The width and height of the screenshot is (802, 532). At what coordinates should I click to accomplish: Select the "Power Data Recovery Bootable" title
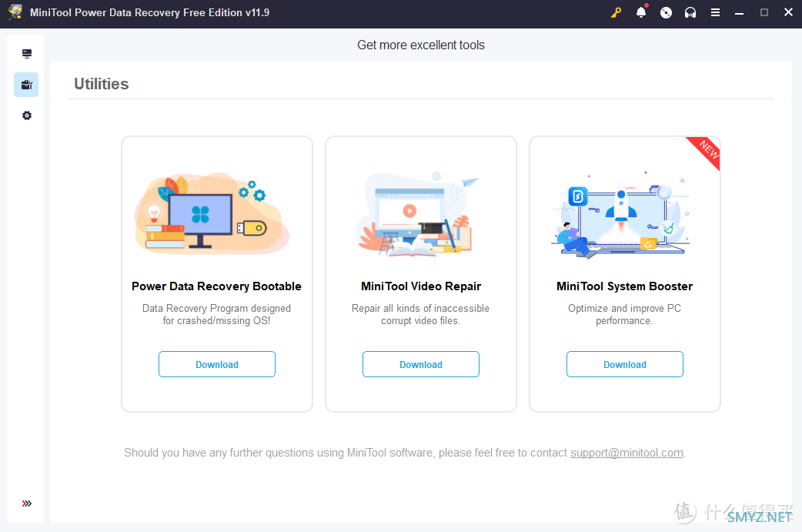216,286
